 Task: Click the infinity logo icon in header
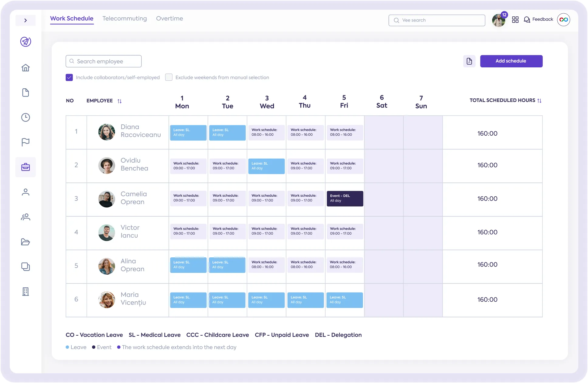click(x=564, y=20)
